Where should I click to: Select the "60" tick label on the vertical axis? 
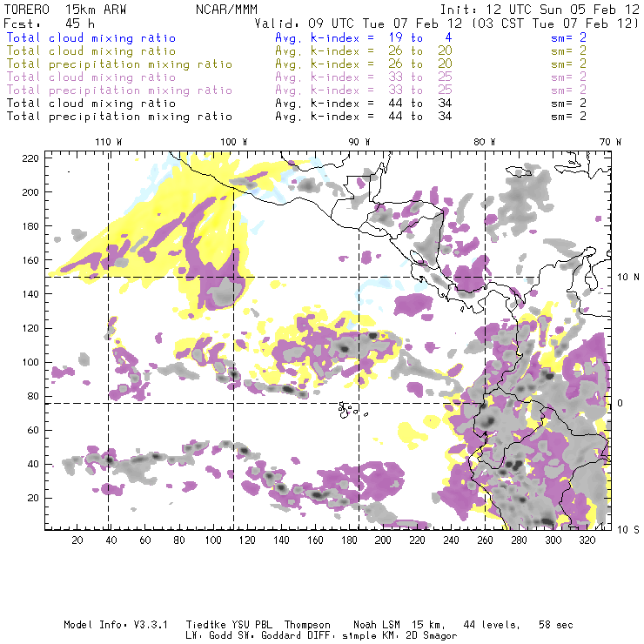click(x=33, y=431)
